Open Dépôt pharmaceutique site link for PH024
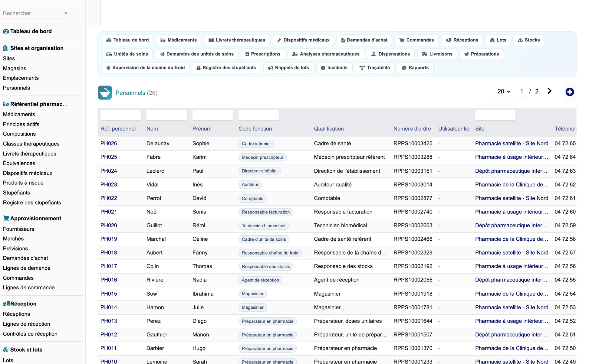The height and width of the screenshot is (364, 589). (511, 171)
